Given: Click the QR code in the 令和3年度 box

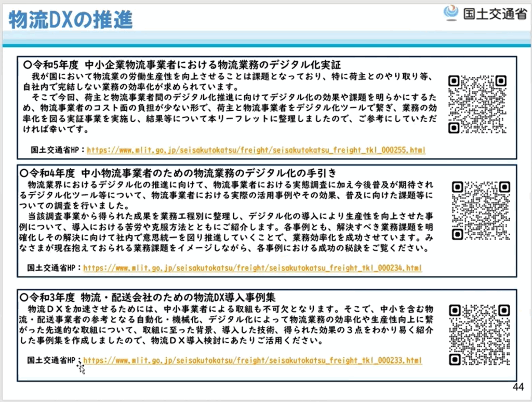Looking at the screenshot, I should click(480, 334).
